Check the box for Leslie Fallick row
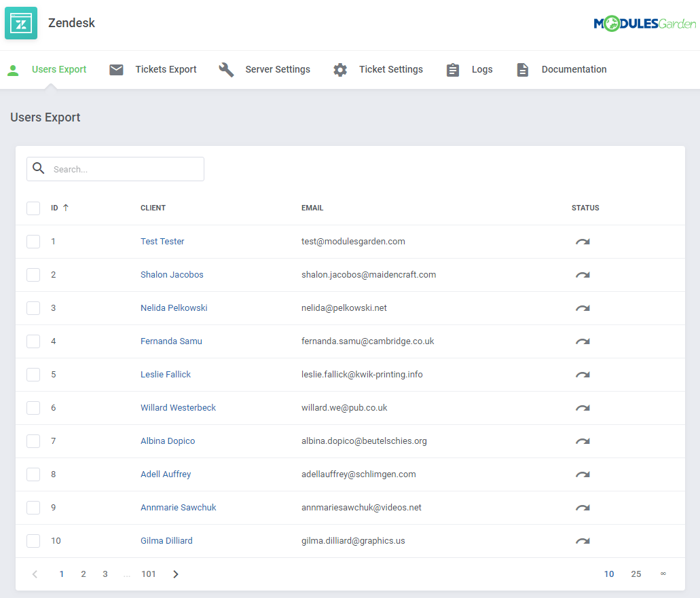 [x=33, y=375]
